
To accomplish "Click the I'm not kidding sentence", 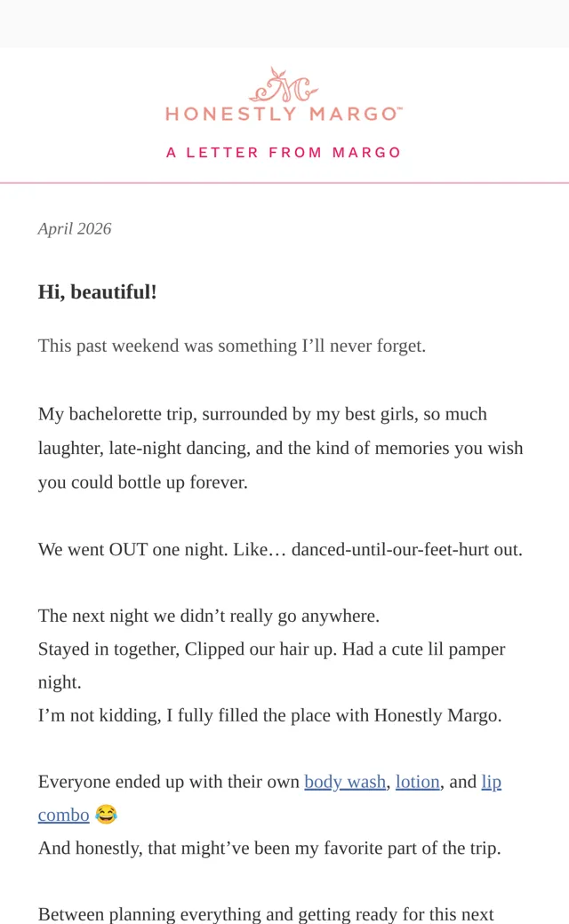I will click(270, 715).
